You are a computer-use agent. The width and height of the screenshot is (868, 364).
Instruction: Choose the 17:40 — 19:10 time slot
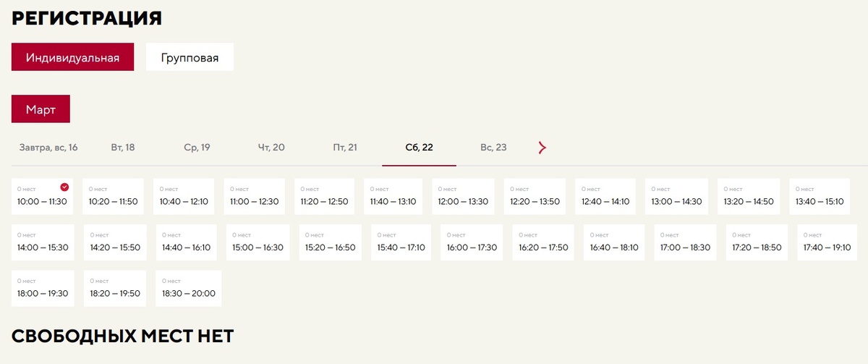[x=827, y=242]
